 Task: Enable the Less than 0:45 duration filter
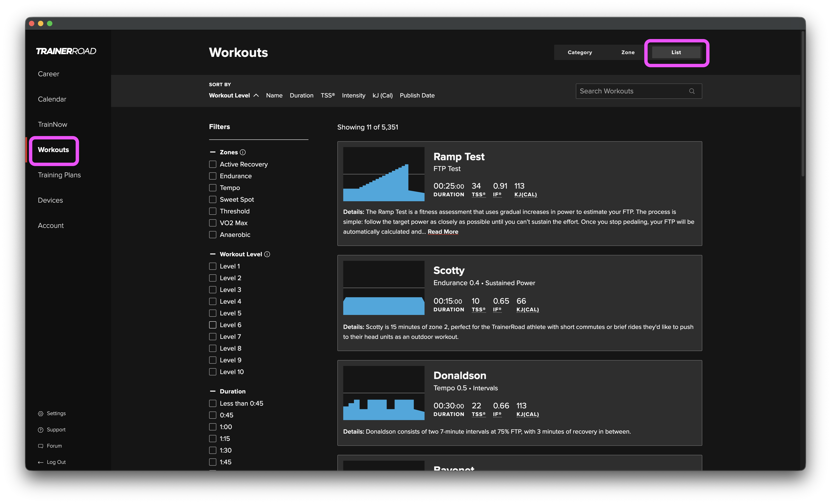(x=212, y=403)
